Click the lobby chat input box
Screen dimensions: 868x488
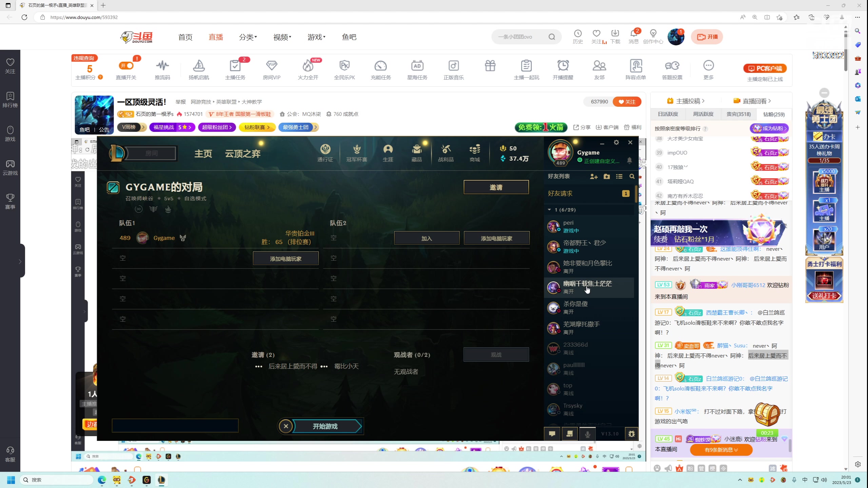pyautogui.click(x=175, y=426)
